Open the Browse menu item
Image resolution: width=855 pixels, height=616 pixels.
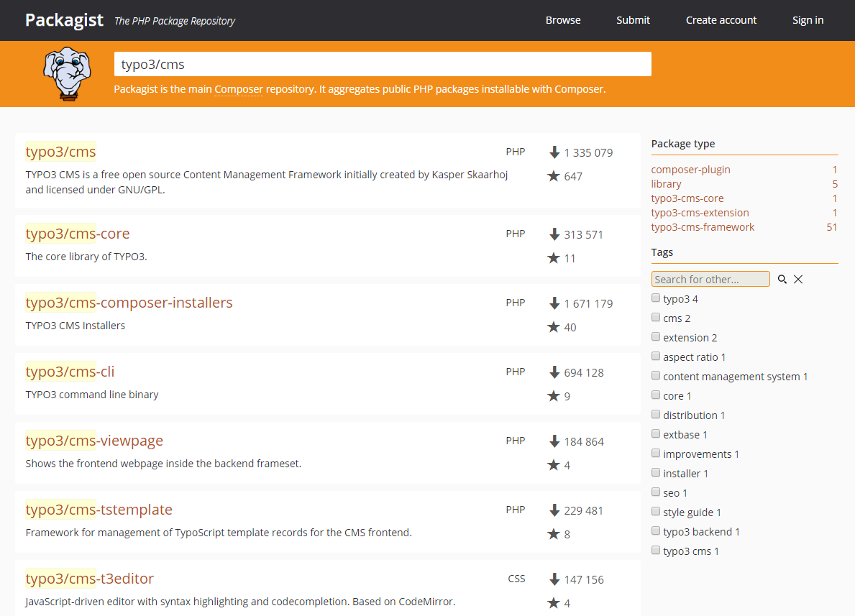563,20
